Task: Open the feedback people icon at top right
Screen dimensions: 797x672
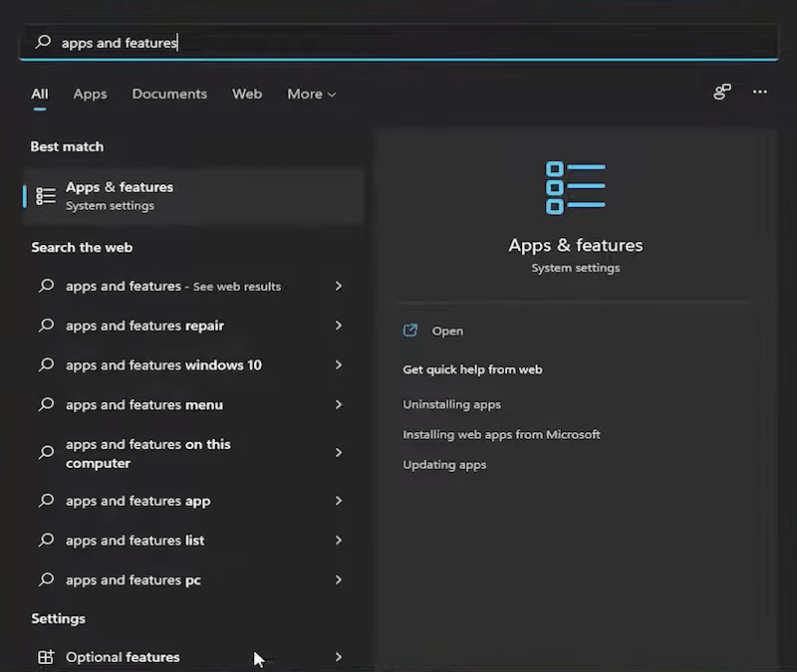Action: pos(721,92)
